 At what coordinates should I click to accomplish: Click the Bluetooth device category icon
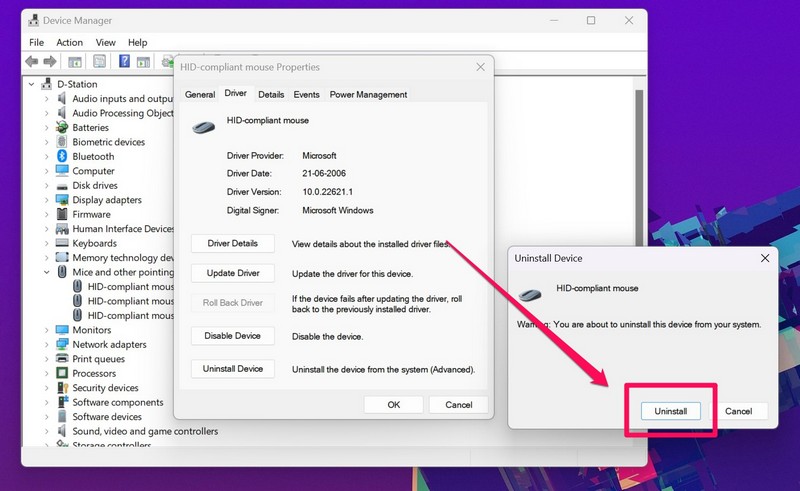coord(62,156)
